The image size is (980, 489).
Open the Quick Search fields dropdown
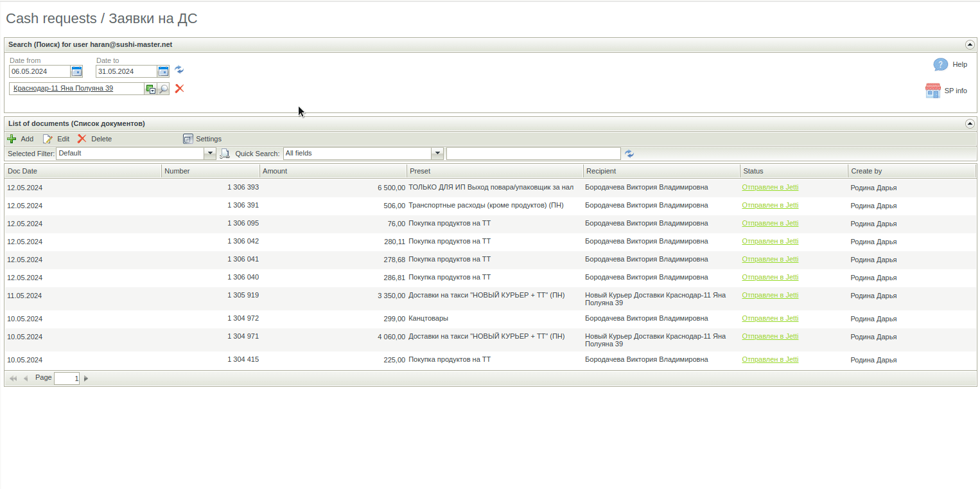click(437, 154)
